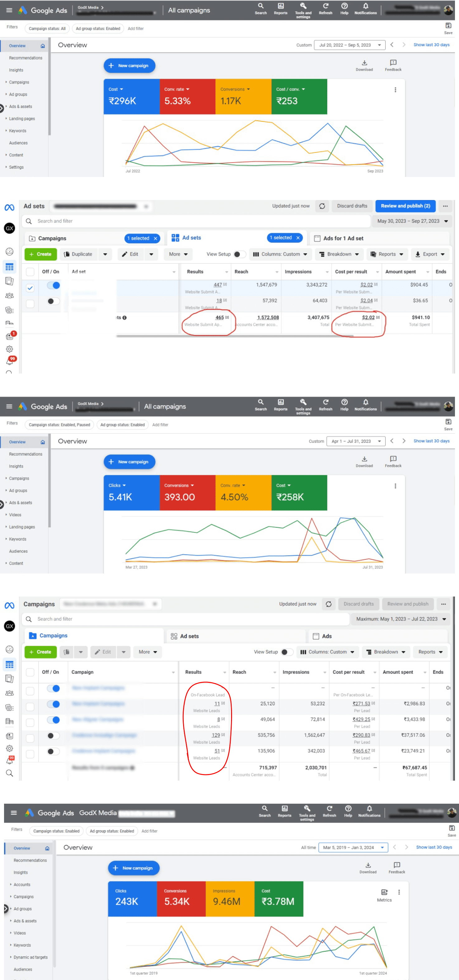Check the campaign row with 51 Website Leads
Screen dimensions: 459x980
click(x=30, y=754)
